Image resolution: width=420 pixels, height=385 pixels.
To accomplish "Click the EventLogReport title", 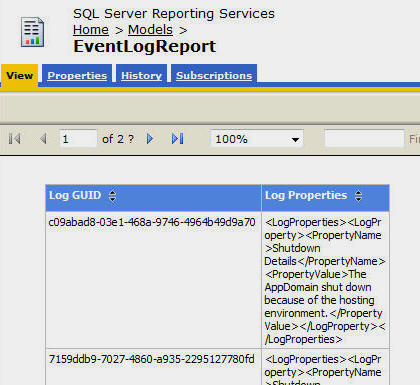I will coord(145,46).
